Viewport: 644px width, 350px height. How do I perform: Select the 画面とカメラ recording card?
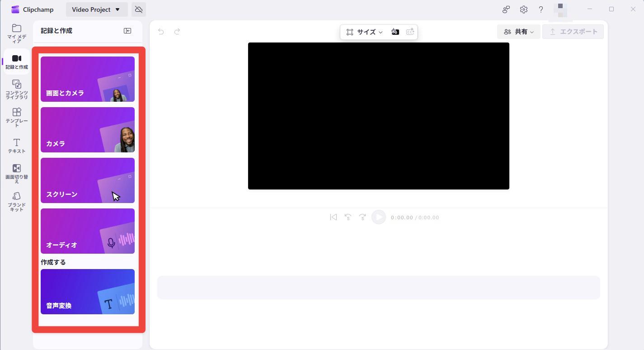tap(88, 79)
